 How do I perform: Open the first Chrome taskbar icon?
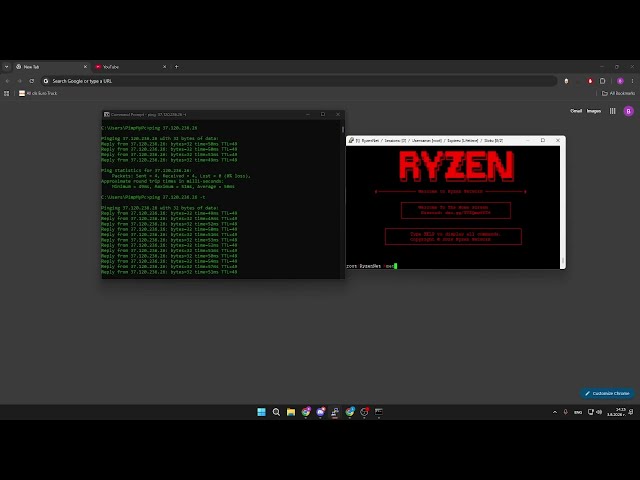point(306,412)
